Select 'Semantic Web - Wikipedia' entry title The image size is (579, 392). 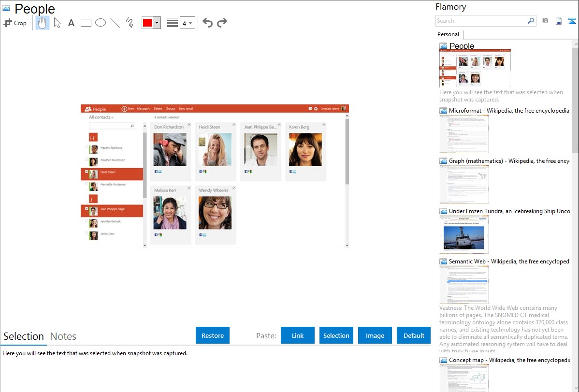[509, 261]
